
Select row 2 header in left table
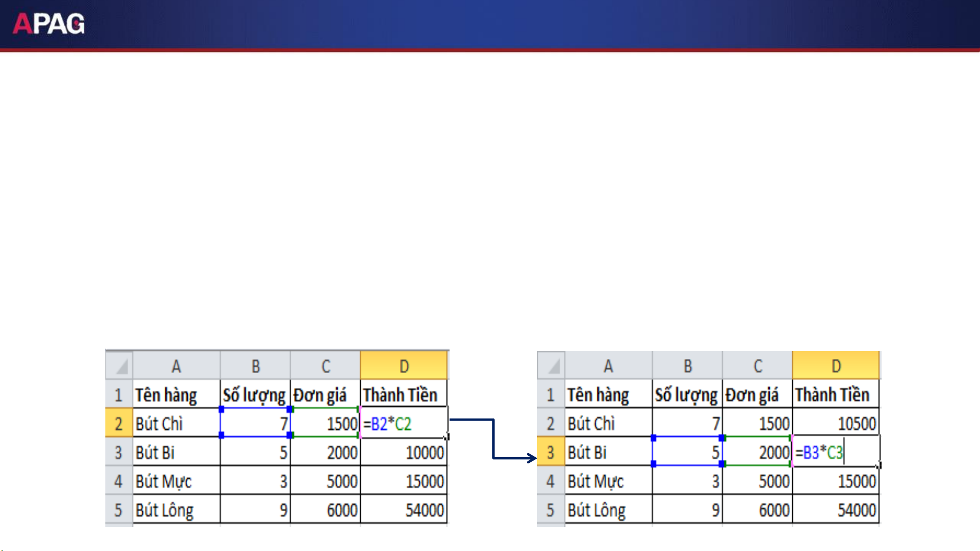point(118,423)
